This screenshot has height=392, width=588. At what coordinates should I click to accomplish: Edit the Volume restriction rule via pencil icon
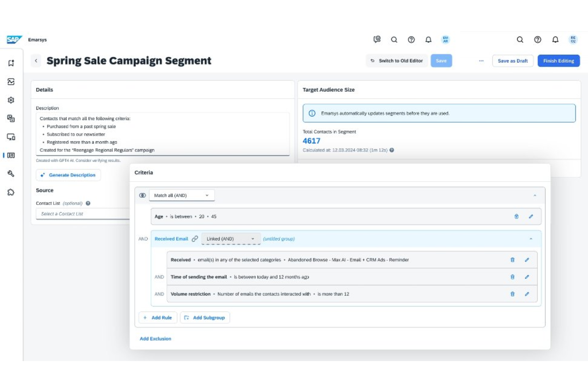527,294
